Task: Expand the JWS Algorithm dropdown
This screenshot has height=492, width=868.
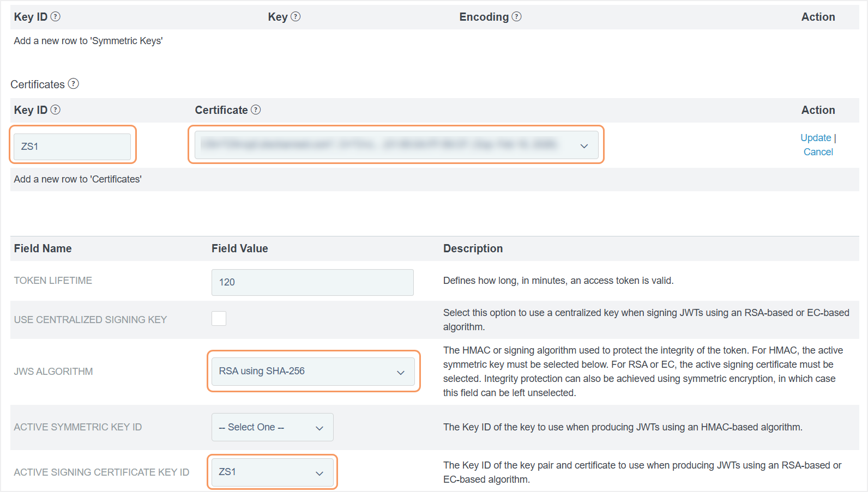Action: click(313, 372)
